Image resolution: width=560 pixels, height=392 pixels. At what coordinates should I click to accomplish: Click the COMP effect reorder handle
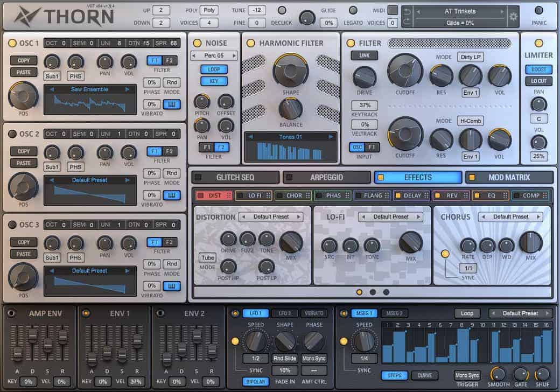(544, 195)
